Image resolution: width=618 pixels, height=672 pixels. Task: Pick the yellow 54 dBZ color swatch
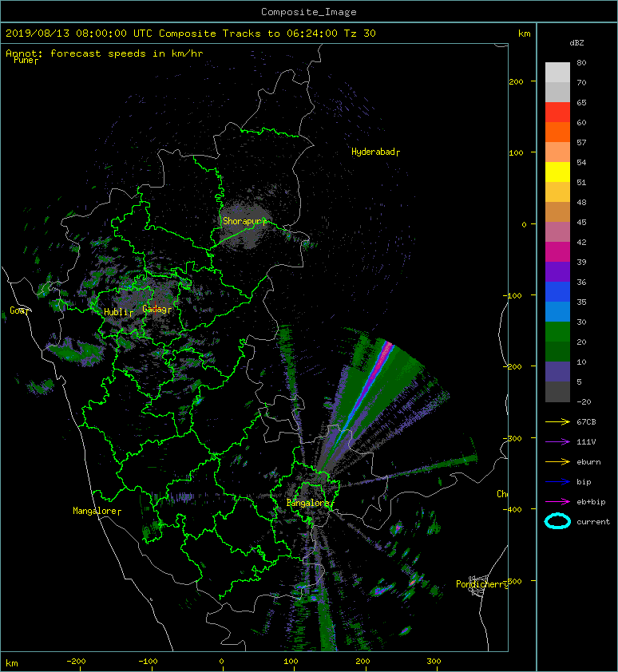pyautogui.click(x=557, y=172)
